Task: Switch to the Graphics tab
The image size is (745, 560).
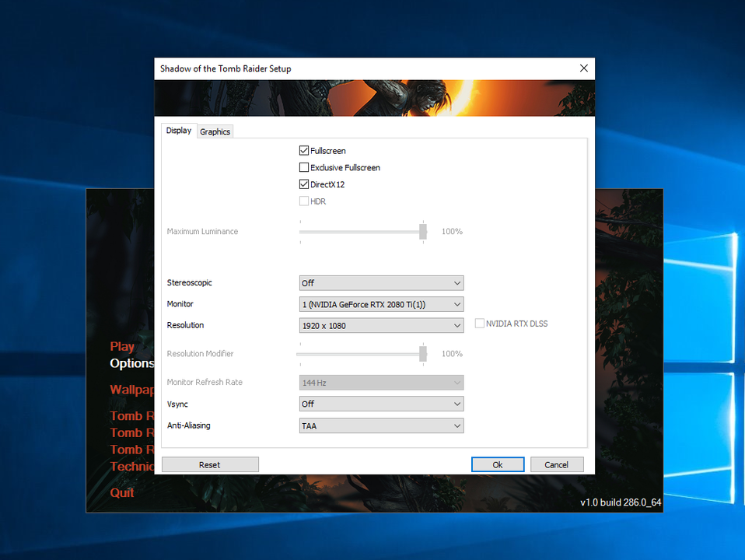Action: coord(215,131)
